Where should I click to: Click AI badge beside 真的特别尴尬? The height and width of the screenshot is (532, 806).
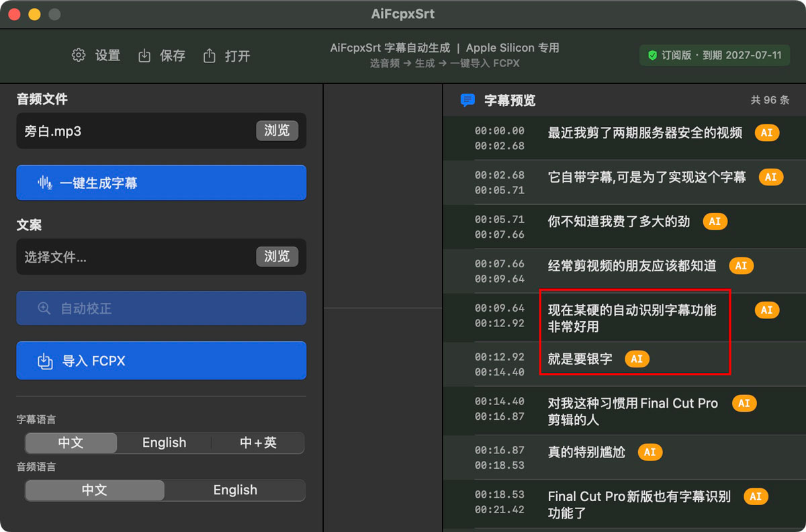(x=650, y=452)
